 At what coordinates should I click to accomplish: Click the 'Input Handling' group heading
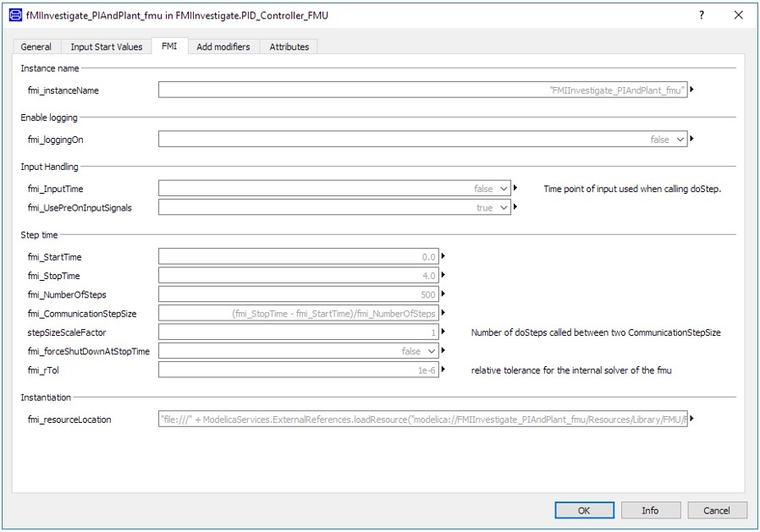[x=49, y=167]
